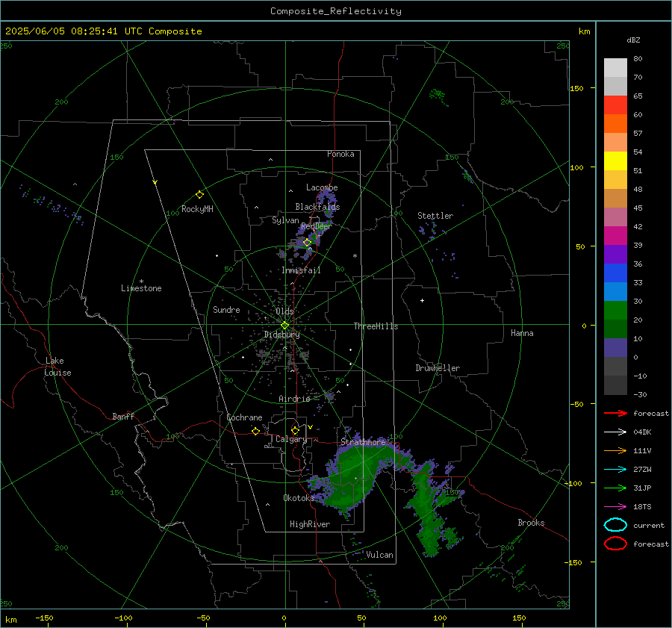672x628 pixels.
Task: Pick the red swatch in dBZ scale
Action: pos(615,105)
